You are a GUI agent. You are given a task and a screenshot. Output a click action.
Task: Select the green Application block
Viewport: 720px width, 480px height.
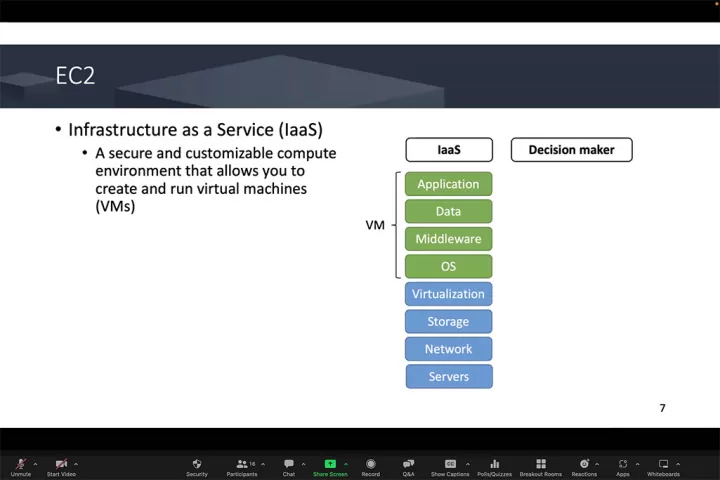449,184
